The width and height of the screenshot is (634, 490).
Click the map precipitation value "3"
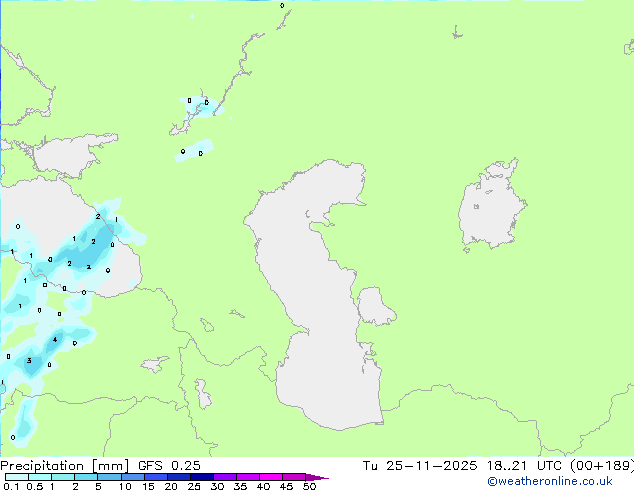(x=29, y=361)
